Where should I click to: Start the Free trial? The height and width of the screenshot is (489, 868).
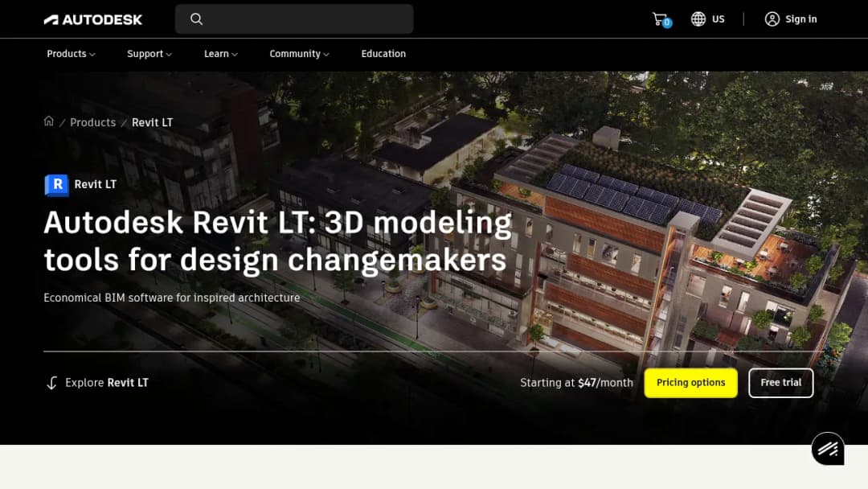(780, 383)
